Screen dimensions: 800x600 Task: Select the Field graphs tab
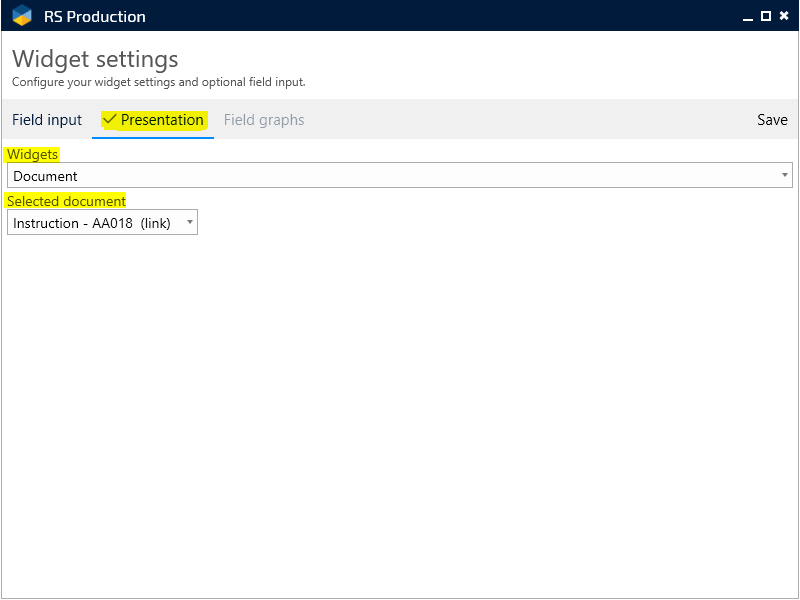[264, 120]
